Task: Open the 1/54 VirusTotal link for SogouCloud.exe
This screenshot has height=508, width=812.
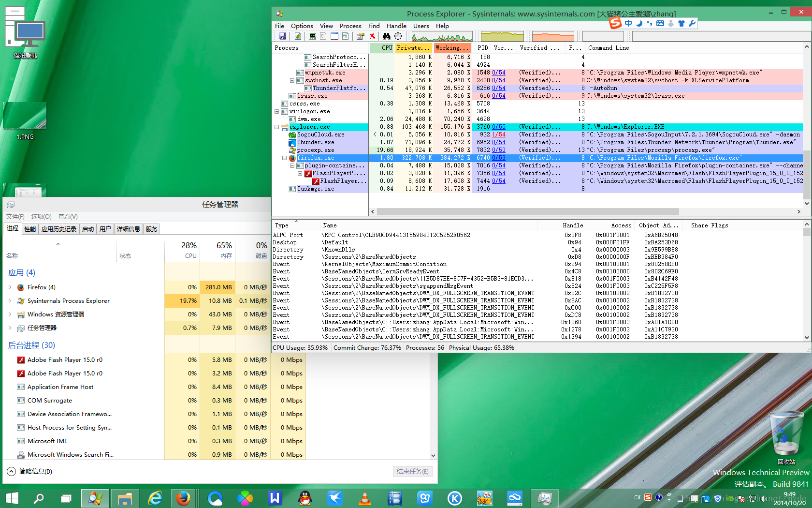Action: tap(499, 135)
